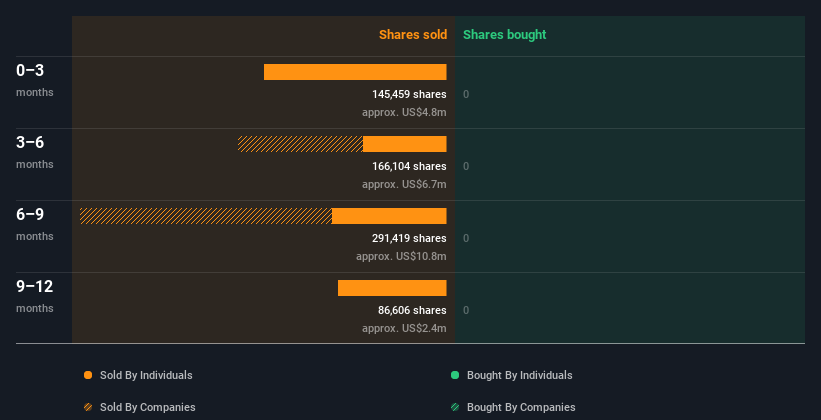Click the 0–3 months orange sold bar
The image size is (821, 420).
pos(355,72)
